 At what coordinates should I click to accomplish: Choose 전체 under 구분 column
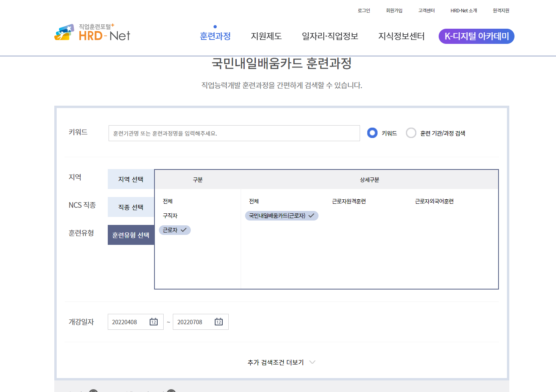168,201
